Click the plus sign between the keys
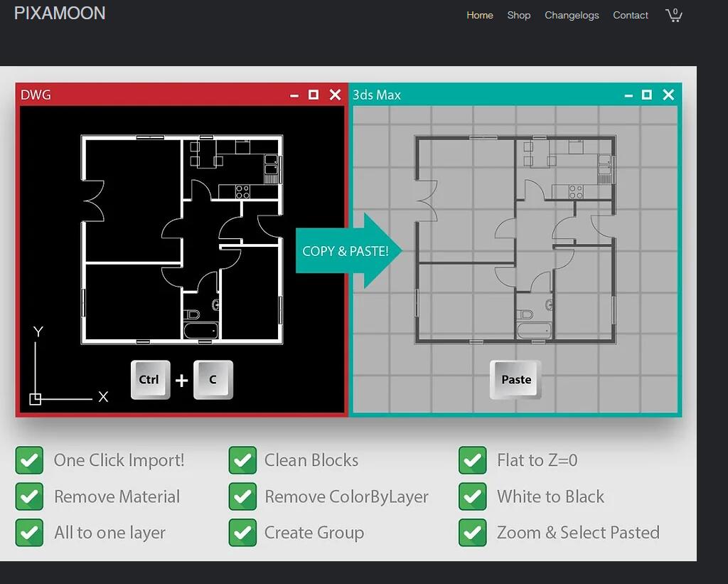Screen dimensions: 728x584 (181, 381)
